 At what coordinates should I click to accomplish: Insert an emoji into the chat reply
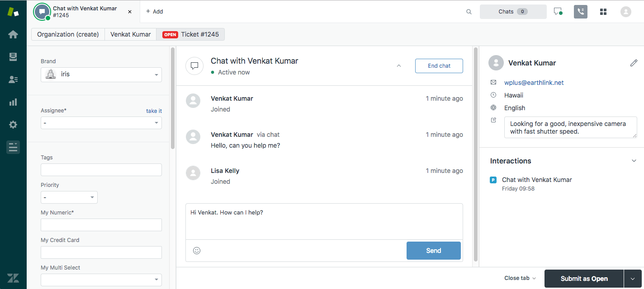pyautogui.click(x=197, y=250)
